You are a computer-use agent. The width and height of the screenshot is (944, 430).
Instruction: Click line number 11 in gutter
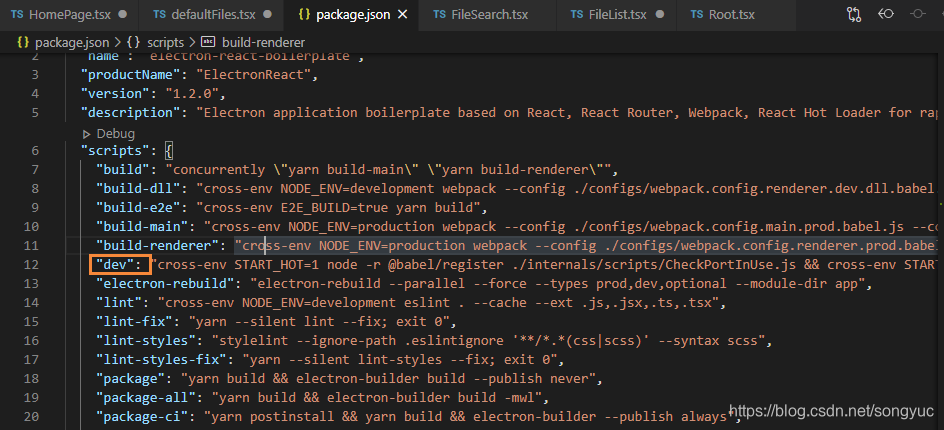(31, 246)
